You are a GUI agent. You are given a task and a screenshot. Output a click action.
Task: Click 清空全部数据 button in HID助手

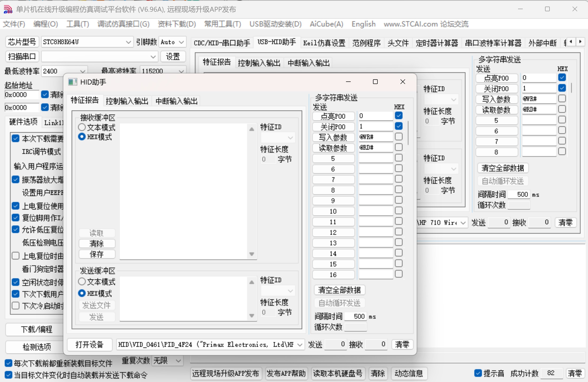tap(339, 290)
